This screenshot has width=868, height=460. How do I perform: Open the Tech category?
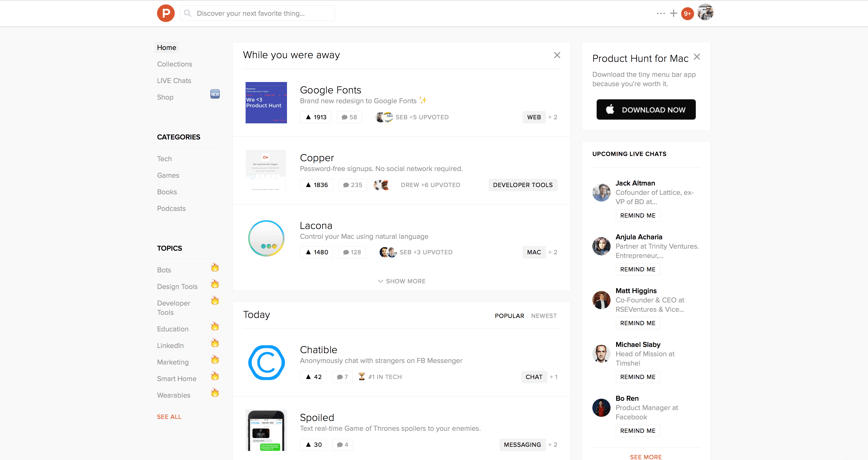click(164, 159)
